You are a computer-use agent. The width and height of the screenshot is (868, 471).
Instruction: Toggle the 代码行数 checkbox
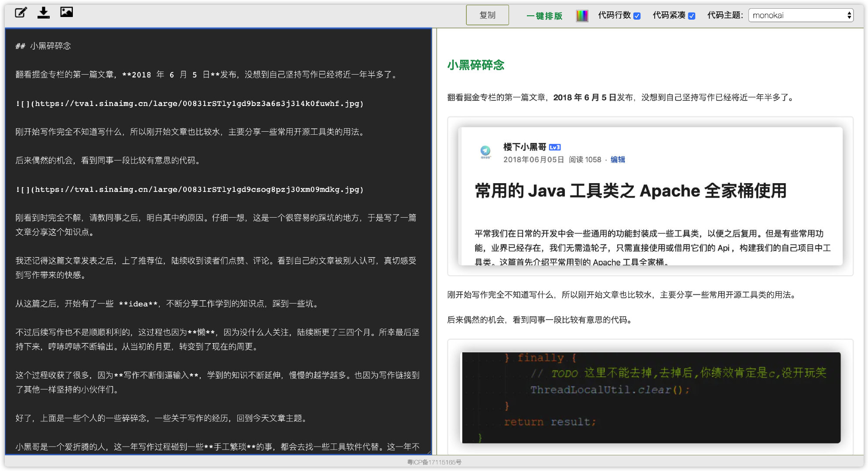pos(637,16)
